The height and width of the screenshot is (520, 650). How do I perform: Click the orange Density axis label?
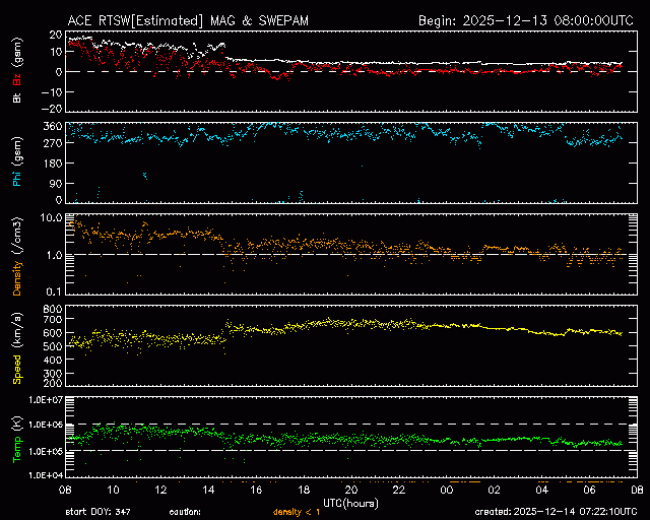pos(17,274)
